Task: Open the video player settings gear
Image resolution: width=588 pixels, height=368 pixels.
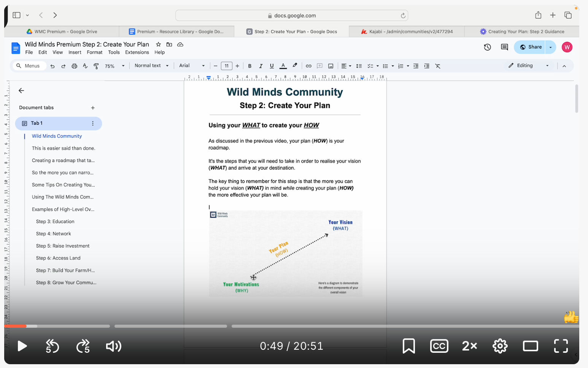Action: (x=500, y=346)
